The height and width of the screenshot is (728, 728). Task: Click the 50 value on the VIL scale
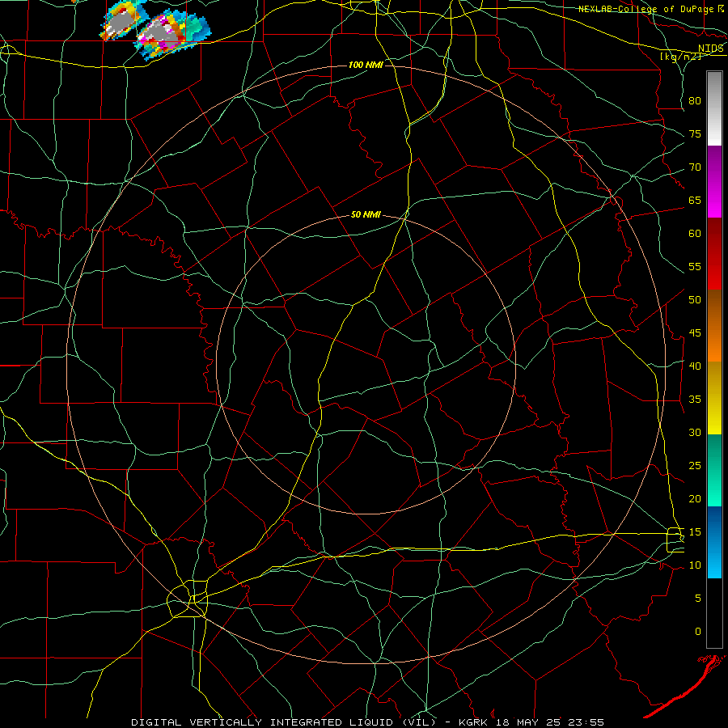[x=695, y=300]
